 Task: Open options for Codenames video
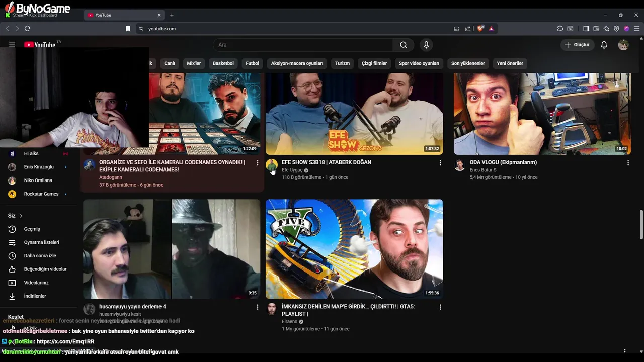pos(258,163)
